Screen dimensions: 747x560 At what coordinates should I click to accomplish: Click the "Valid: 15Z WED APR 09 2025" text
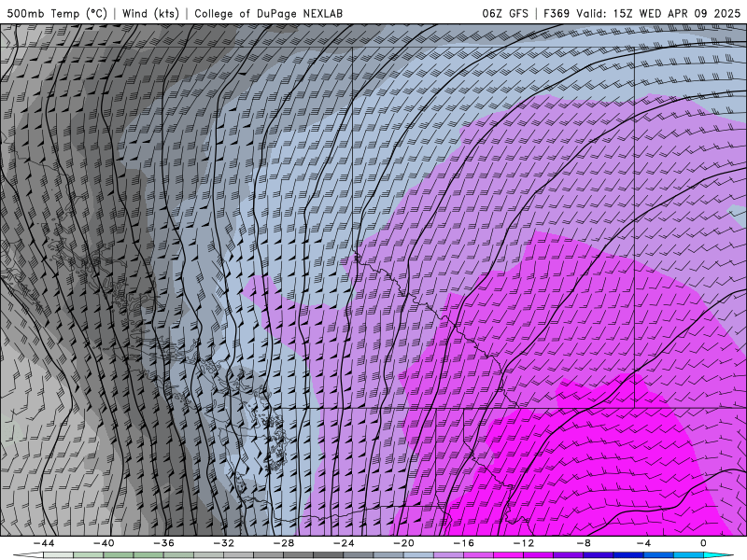pyautogui.click(x=661, y=14)
